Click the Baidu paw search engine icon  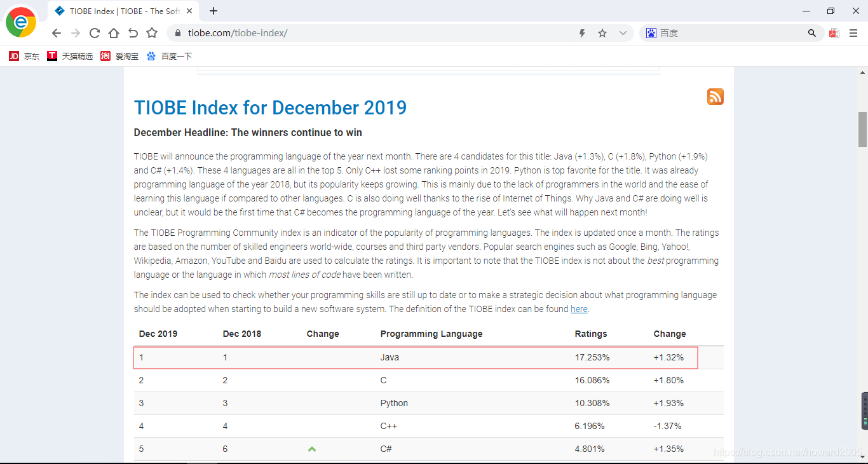coord(651,33)
